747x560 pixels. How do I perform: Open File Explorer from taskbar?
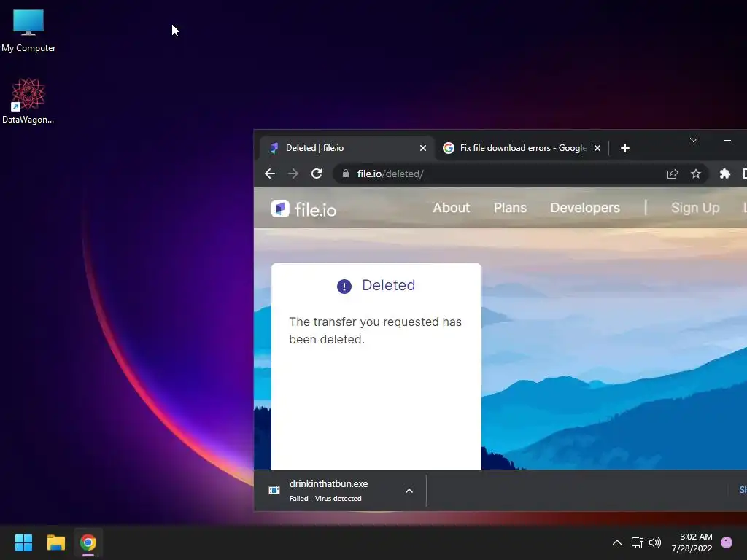(55, 542)
